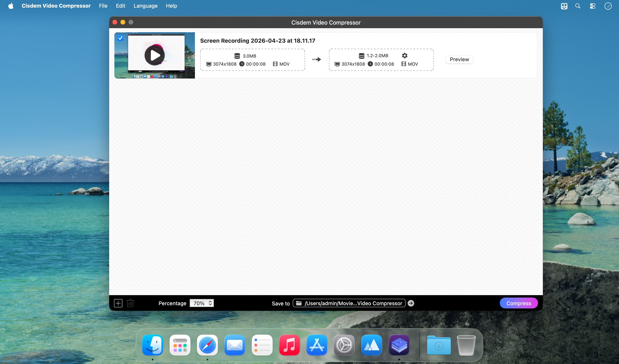
Task: Open Spotlight search in menu bar
Action: click(578, 6)
